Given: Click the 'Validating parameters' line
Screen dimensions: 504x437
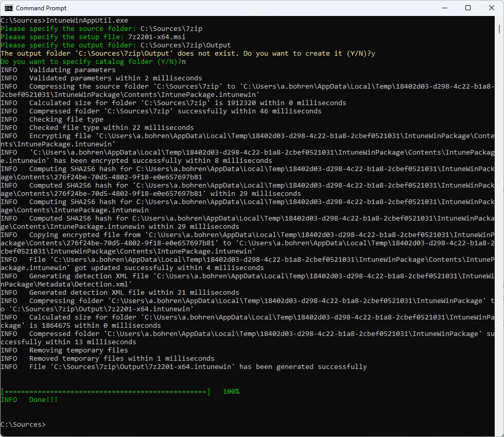Looking at the screenshot, I should [58, 70].
